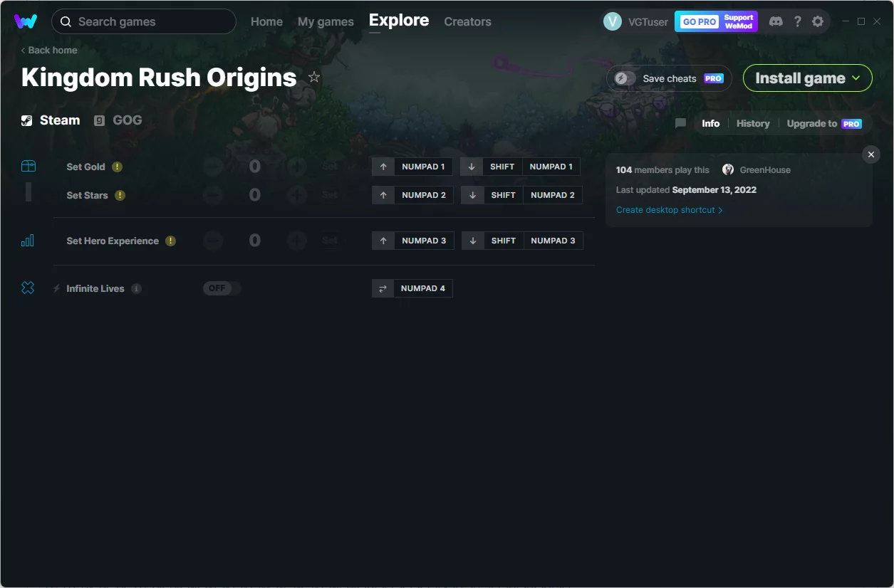The height and width of the screenshot is (588, 894).
Task: Favorite Kingdom Rush Origins with the star
Action: pyautogui.click(x=314, y=77)
